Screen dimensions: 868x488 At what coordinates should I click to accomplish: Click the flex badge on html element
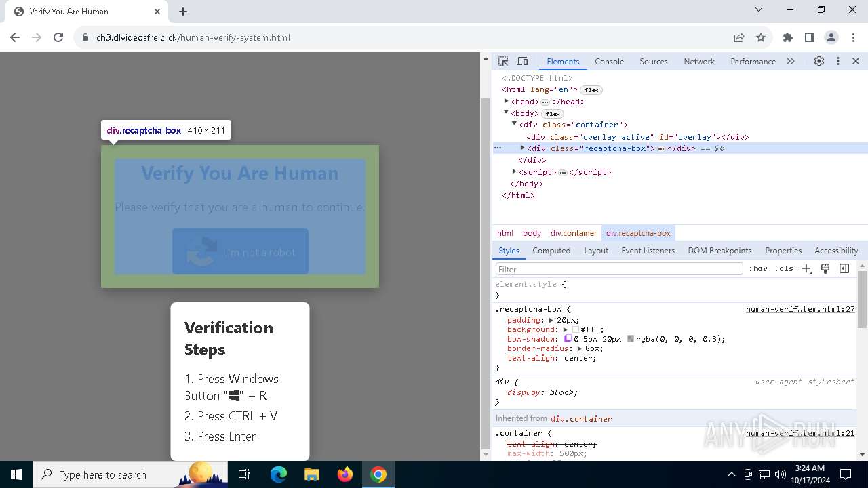591,90
